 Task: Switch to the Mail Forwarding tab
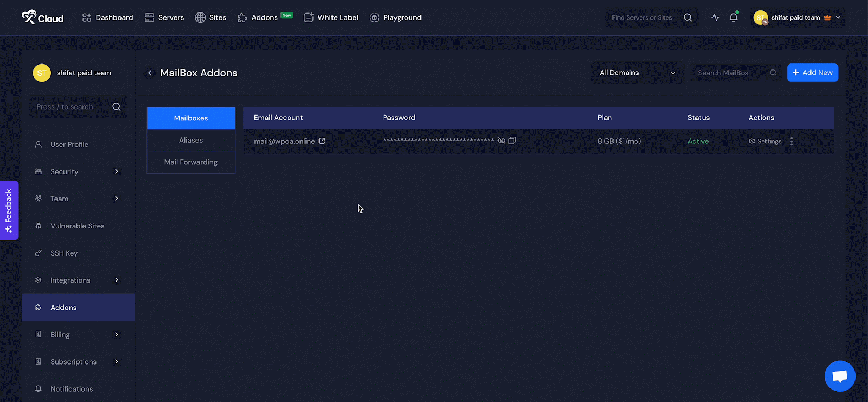191,162
